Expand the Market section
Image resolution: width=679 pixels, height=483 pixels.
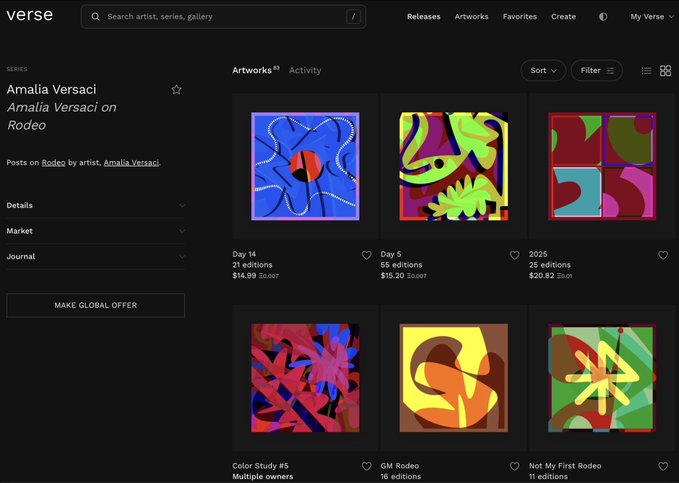pyautogui.click(x=96, y=231)
